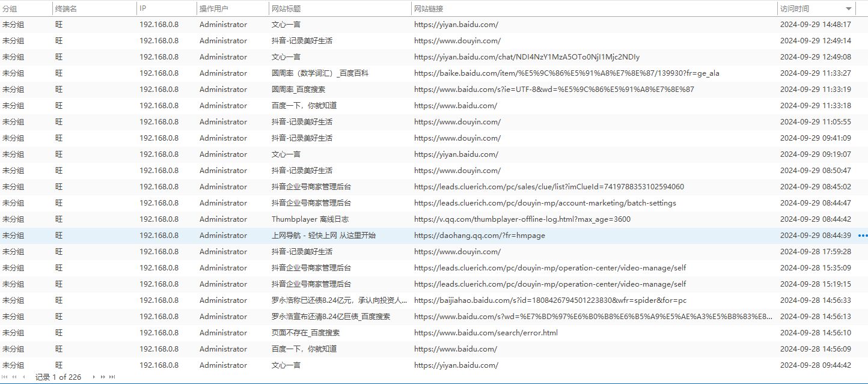Screen dimensions: 868x384
Task: Select the douyin link visited at 11:05:55
Action: click(457, 122)
